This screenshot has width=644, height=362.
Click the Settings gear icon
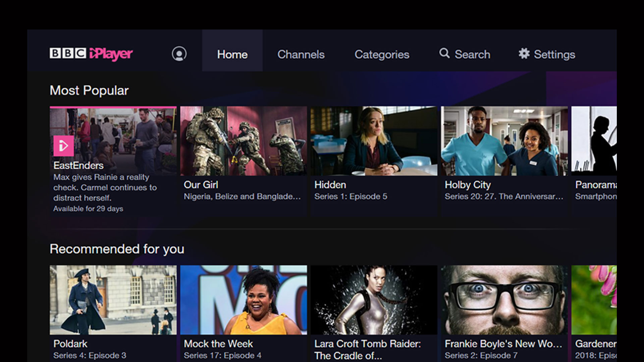coord(524,54)
